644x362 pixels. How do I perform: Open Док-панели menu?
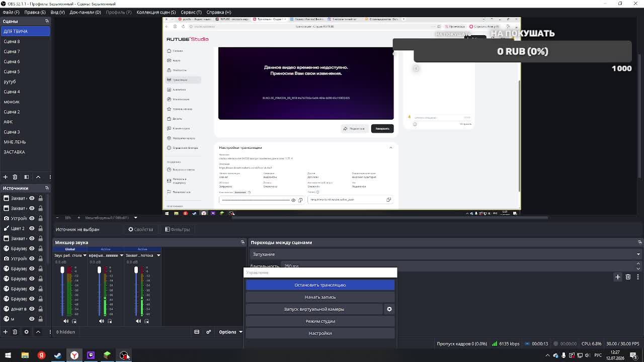pyautogui.click(x=85, y=12)
